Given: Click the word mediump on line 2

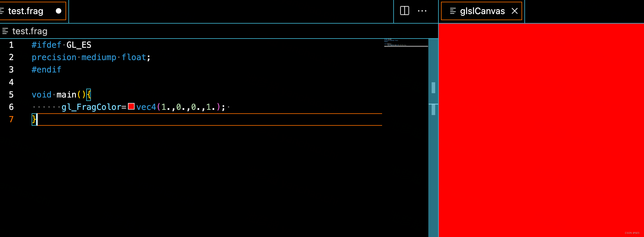Looking at the screenshot, I should point(99,57).
